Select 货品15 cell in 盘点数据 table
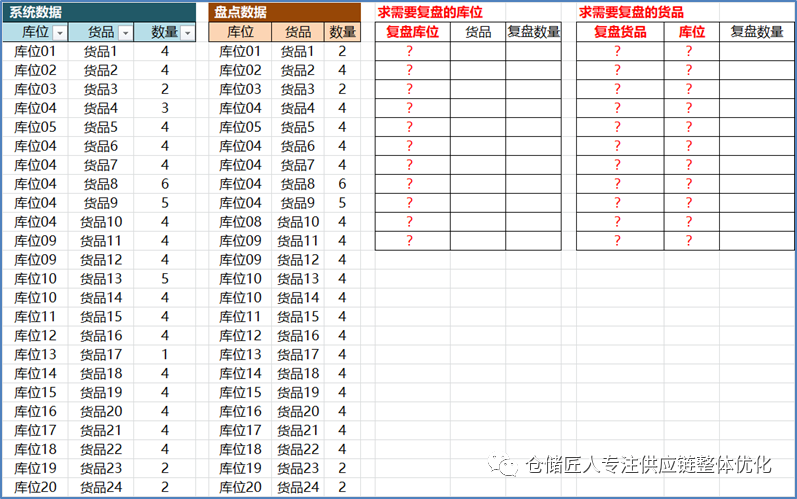Viewport: 797px width, 499px height. (298, 317)
